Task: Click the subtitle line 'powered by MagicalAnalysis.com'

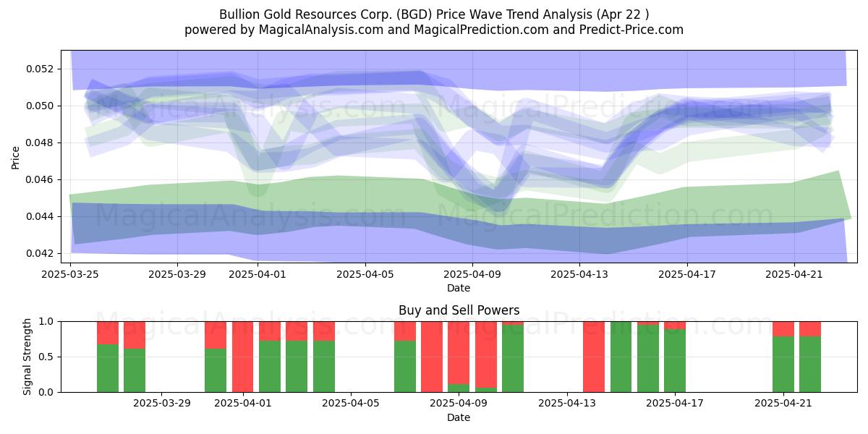Action: [434, 30]
